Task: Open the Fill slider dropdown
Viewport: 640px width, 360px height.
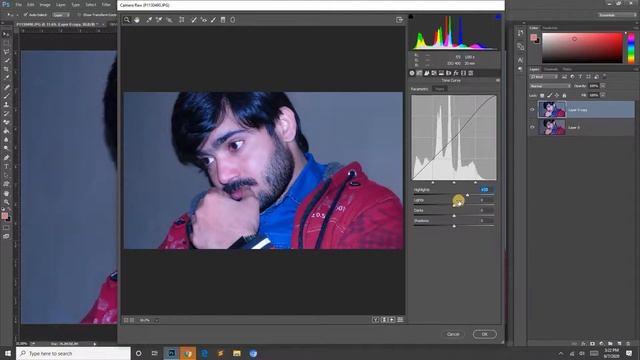Action: click(x=603, y=95)
